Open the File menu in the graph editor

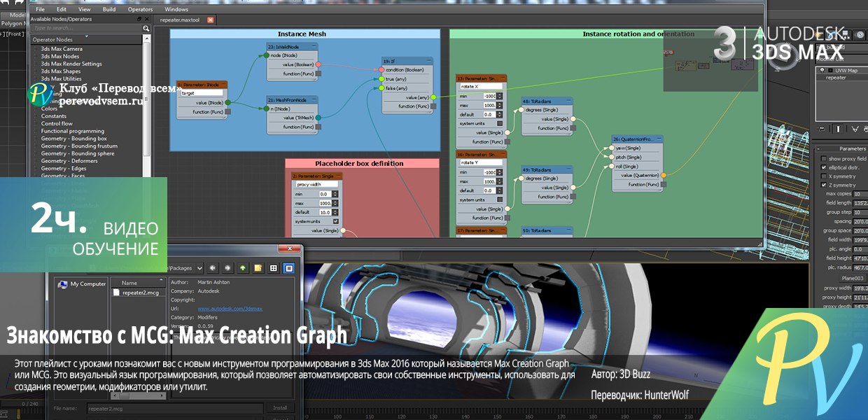[x=40, y=9]
